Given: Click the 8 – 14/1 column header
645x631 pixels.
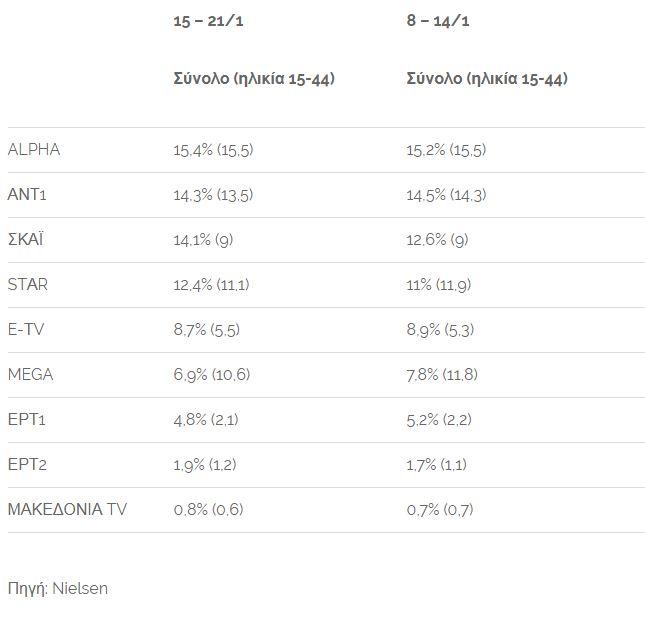Looking at the screenshot, I should pos(439,22).
